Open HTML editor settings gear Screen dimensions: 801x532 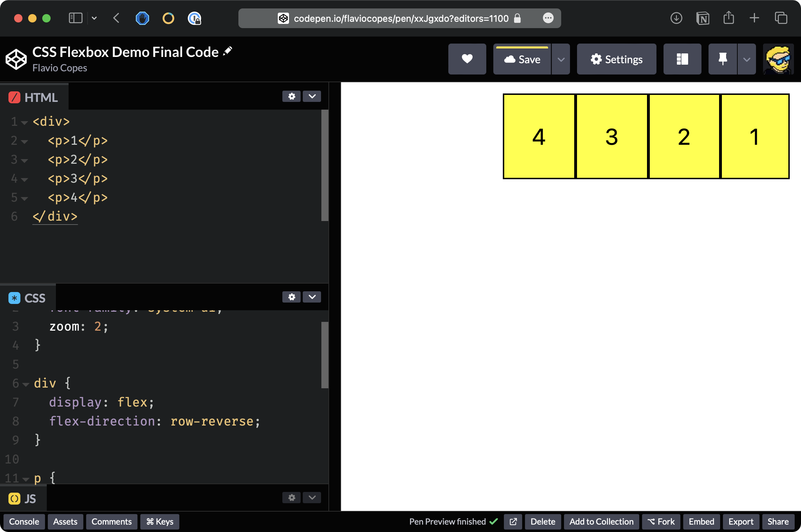(x=291, y=96)
